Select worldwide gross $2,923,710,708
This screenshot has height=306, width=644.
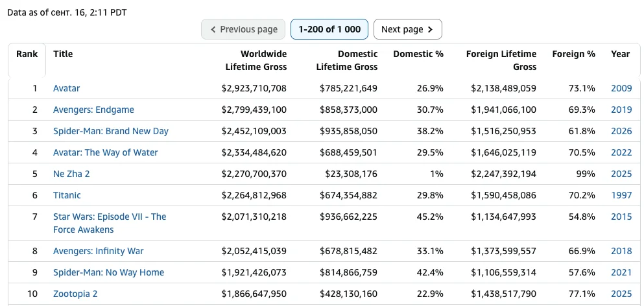click(254, 88)
